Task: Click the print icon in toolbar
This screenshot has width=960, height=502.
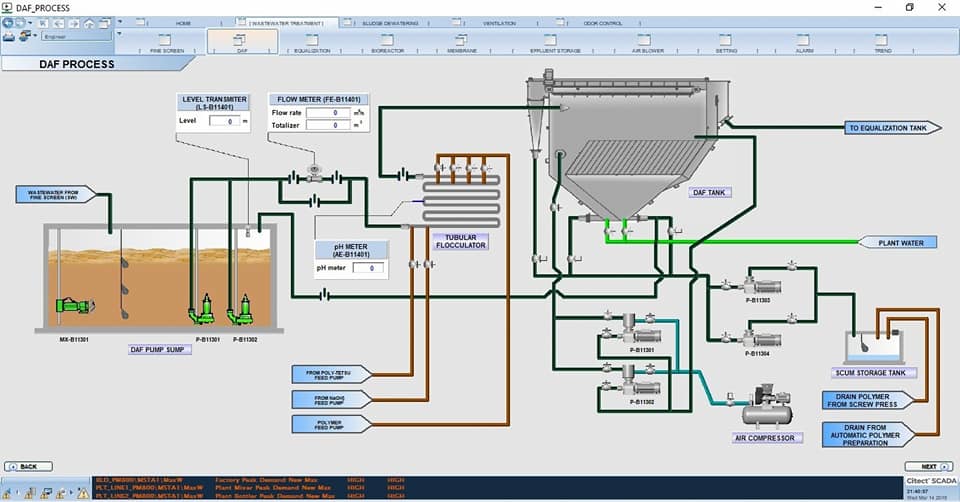Action: [9, 37]
